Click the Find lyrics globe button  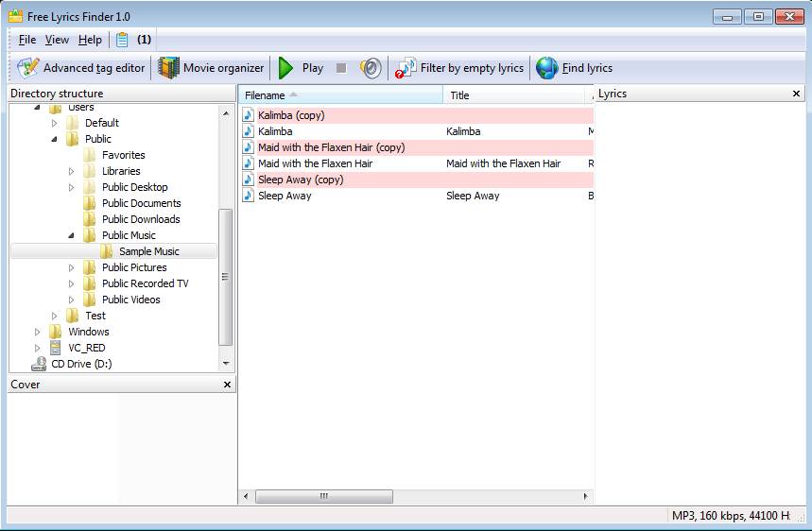click(575, 68)
